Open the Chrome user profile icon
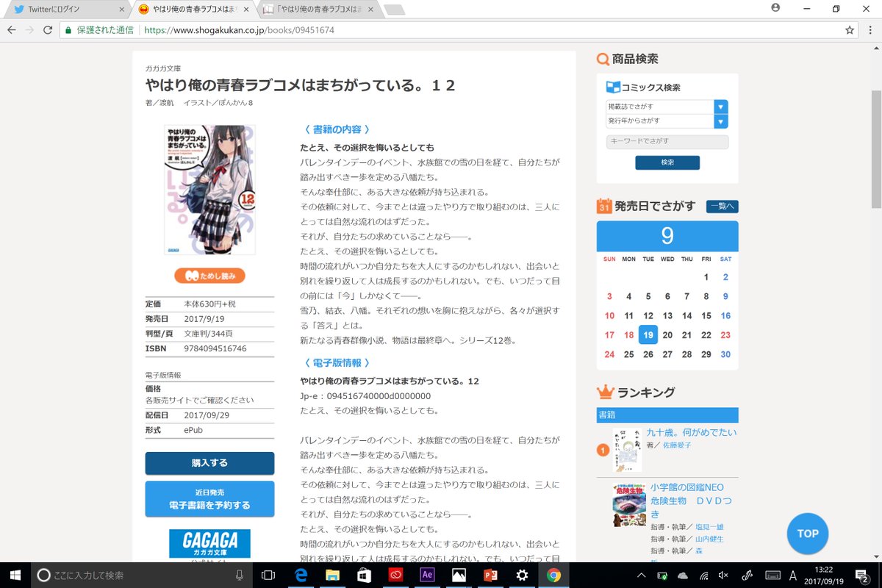The height and width of the screenshot is (588, 882). [775, 7]
